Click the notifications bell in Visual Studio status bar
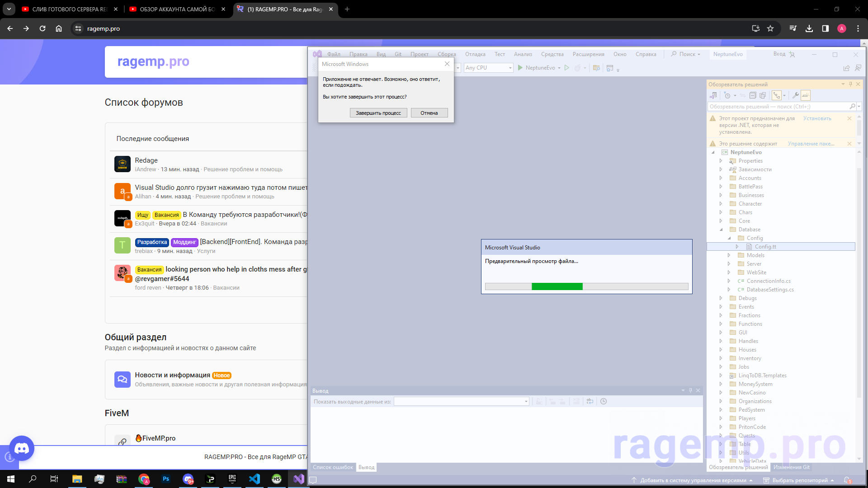The width and height of the screenshot is (868, 488). tap(847, 480)
